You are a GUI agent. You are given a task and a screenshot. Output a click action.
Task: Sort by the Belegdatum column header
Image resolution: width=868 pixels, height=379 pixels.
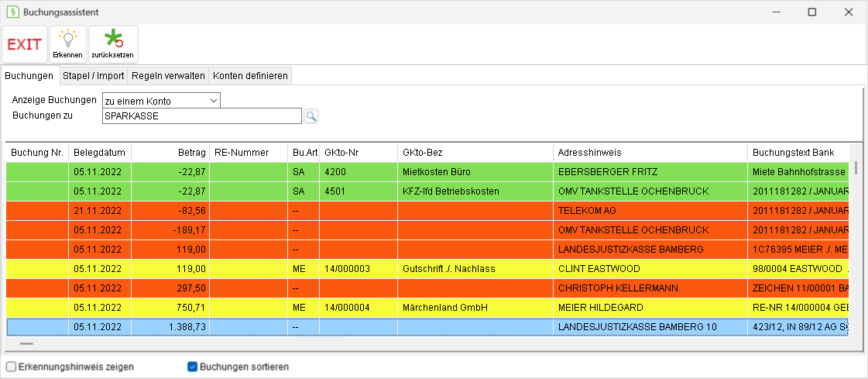[x=100, y=153]
